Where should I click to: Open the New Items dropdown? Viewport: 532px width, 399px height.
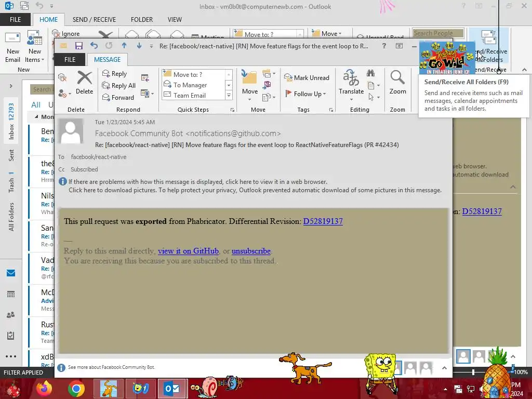point(35,47)
